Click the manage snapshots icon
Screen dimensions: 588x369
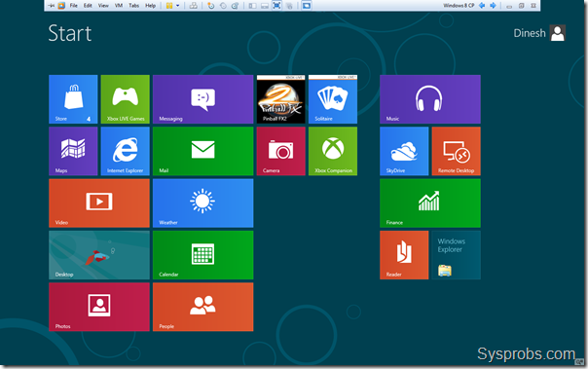click(x=236, y=6)
